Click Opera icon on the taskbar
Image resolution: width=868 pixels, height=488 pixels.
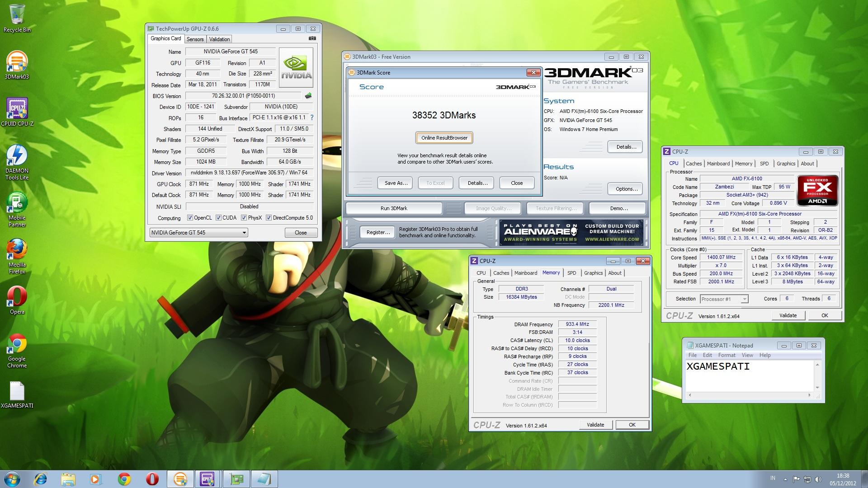(152, 479)
